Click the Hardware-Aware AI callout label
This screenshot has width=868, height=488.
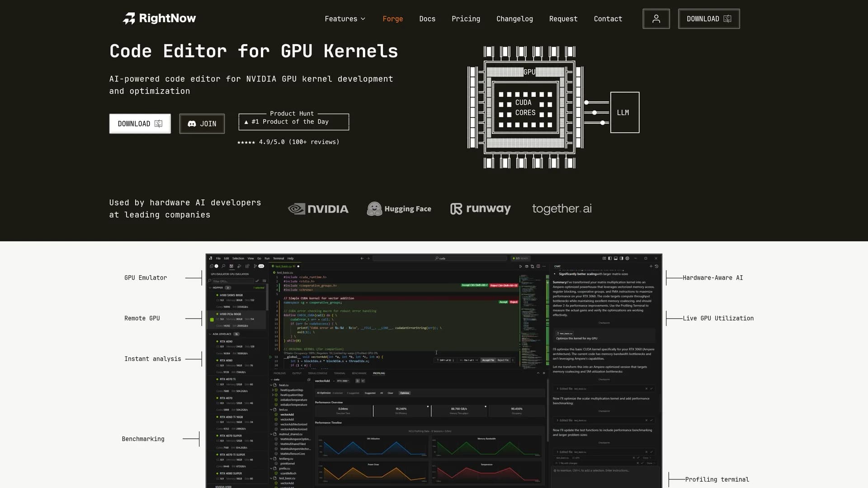pos(712,278)
